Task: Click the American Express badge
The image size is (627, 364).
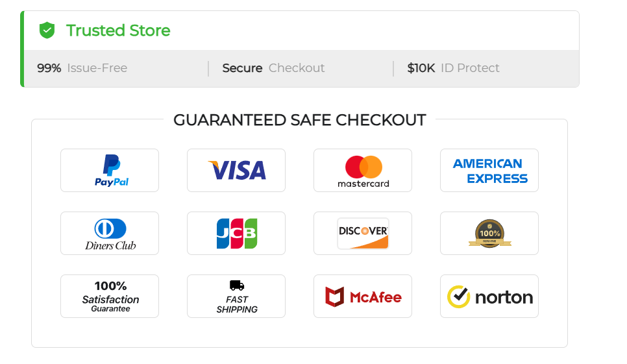Action: (489, 171)
